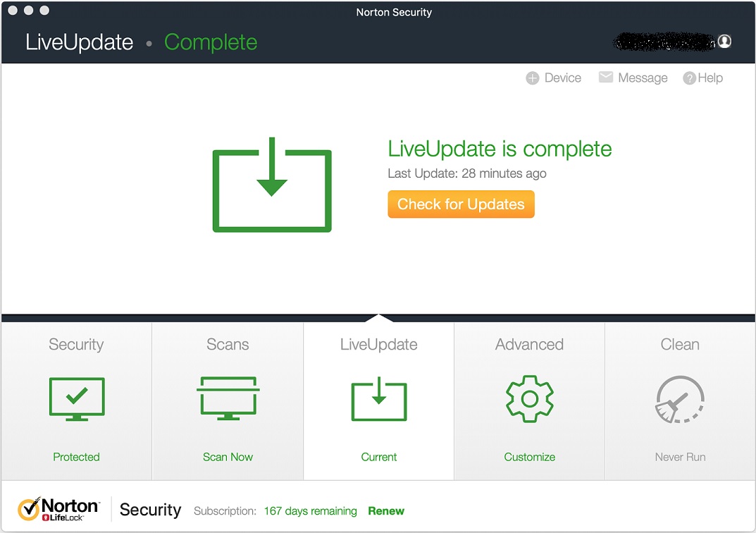The height and width of the screenshot is (533, 756).
Task: Open the Help link text
Action: pos(710,78)
